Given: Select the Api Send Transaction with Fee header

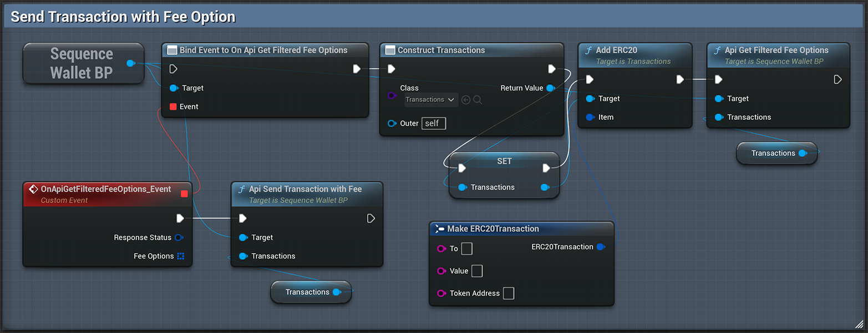Looking at the screenshot, I should (307, 194).
